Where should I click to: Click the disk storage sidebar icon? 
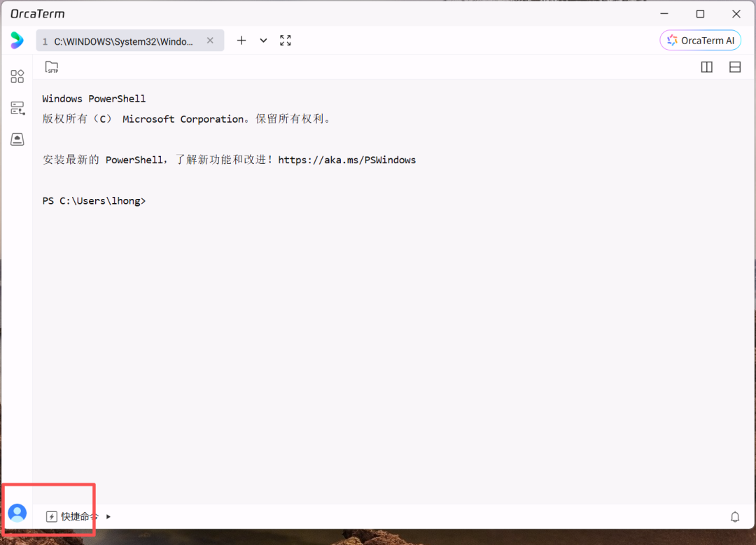pyautogui.click(x=17, y=139)
